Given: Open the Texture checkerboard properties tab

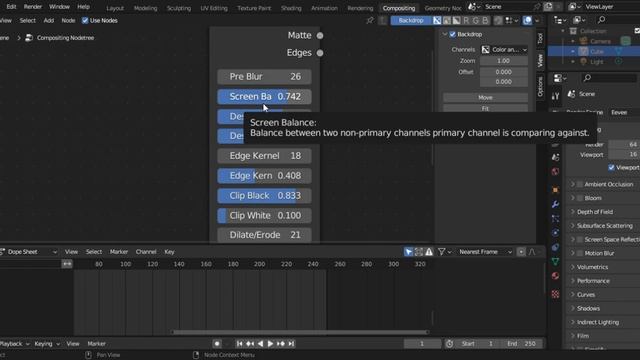Looking at the screenshot, I should click(556, 294).
